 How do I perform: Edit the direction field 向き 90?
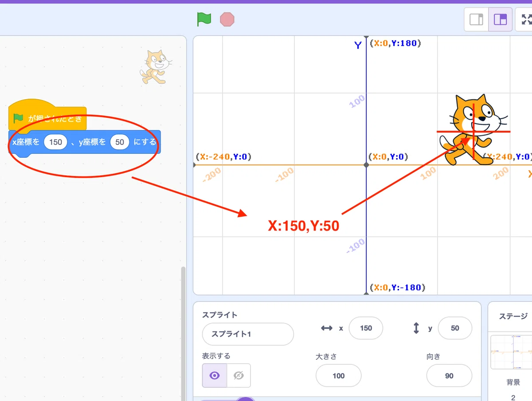(449, 376)
